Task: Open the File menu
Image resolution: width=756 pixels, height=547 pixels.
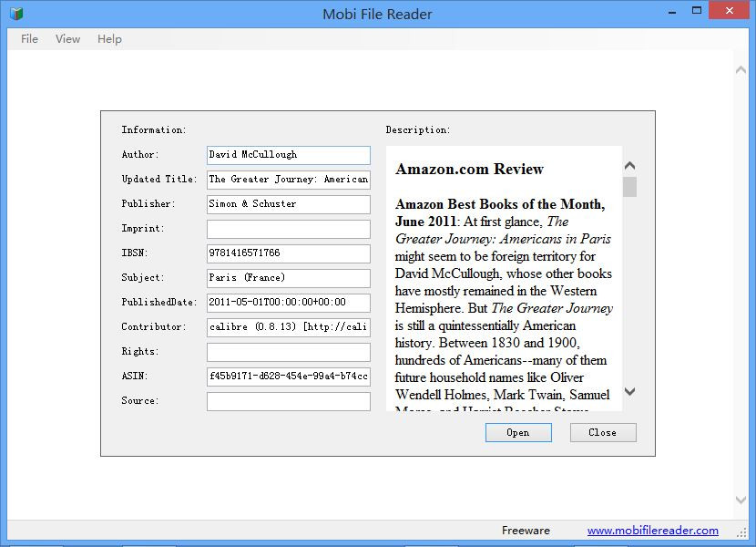Action: point(29,39)
